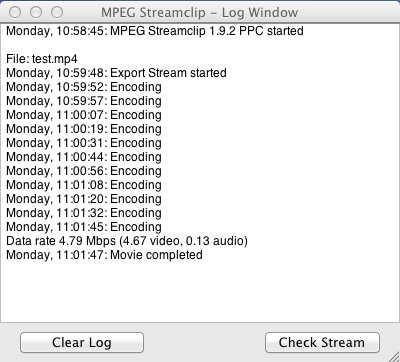The height and width of the screenshot is (362, 400).
Task: Select the 'Data rate 4.79 Mbps' line
Action: [x=127, y=241]
